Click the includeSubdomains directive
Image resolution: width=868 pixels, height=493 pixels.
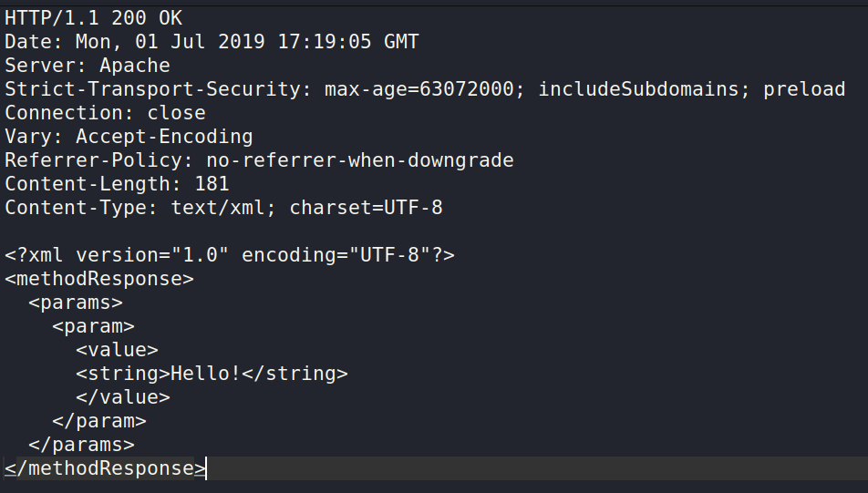point(638,89)
